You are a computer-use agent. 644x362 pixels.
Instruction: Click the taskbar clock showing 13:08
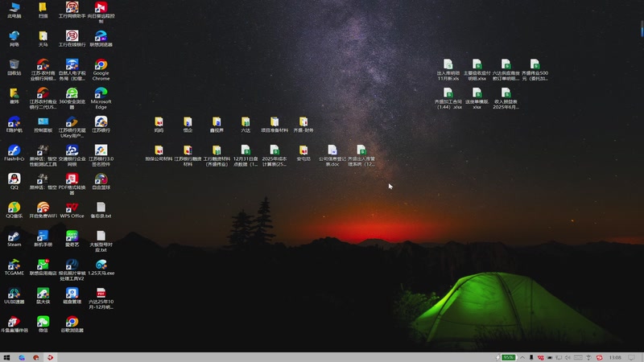click(x=615, y=357)
